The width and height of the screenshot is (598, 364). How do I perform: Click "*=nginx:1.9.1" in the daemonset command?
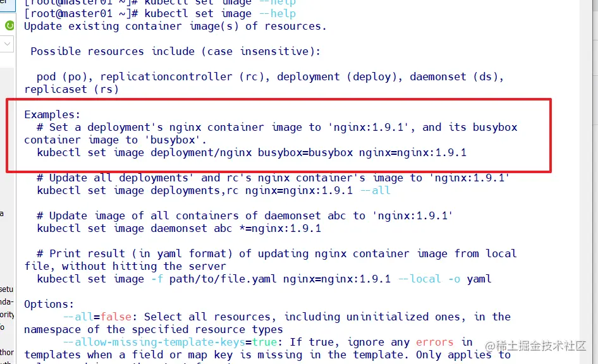280,228
